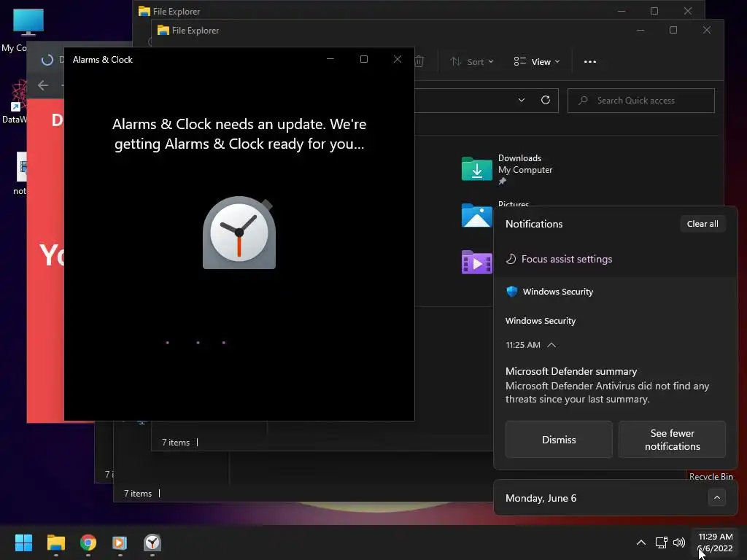Close the Alarms & Clock window
The width and height of the screenshot is (747, 560).
(x=398, y=59)
